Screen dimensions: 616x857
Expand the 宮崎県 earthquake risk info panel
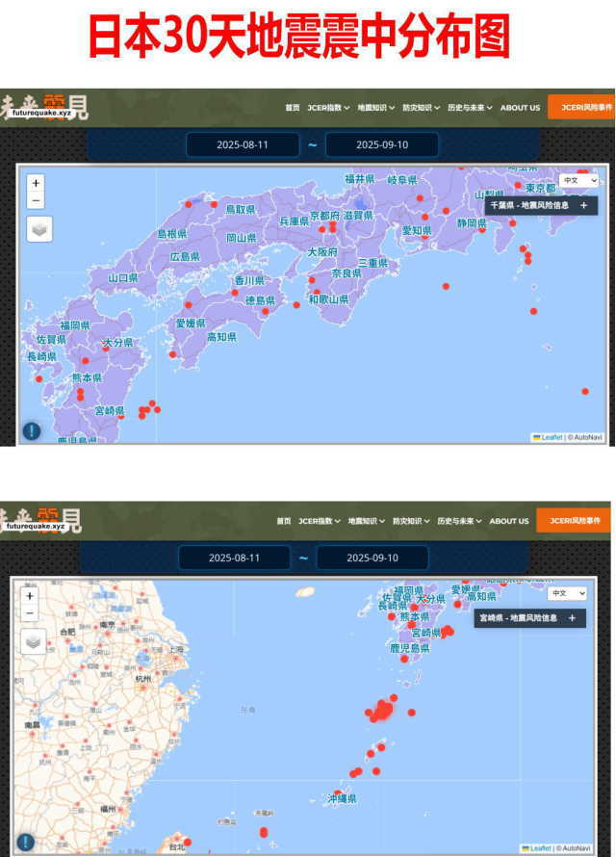pyautogui.click(x=572, y=617)
